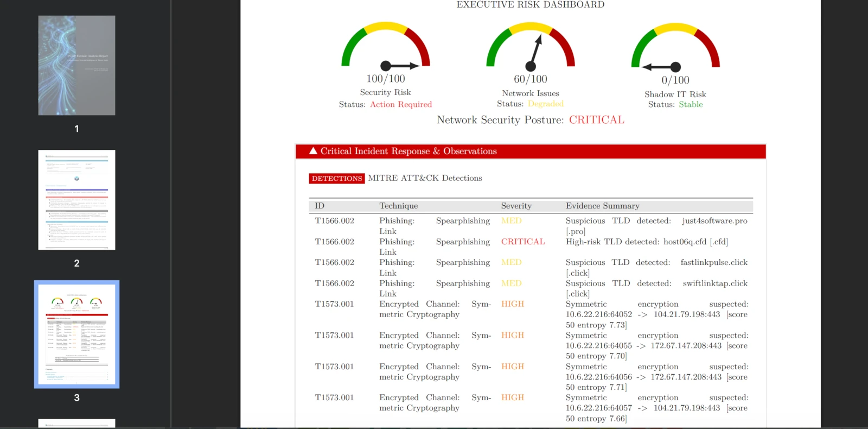Click the "Network Issues" gauge label

click(531, 93)
